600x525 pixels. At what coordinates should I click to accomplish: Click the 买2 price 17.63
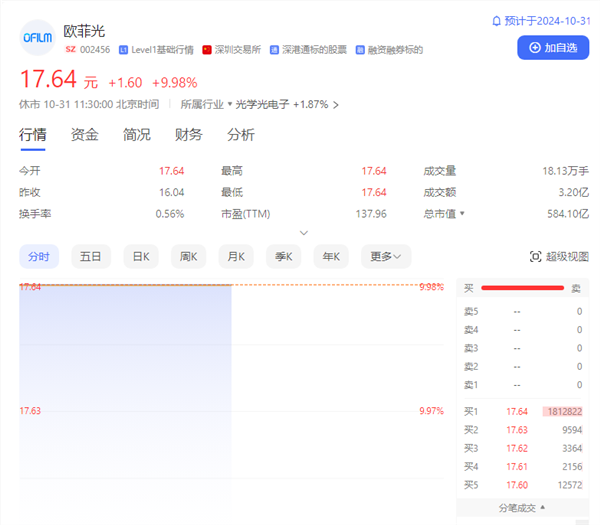pos(517,430)
